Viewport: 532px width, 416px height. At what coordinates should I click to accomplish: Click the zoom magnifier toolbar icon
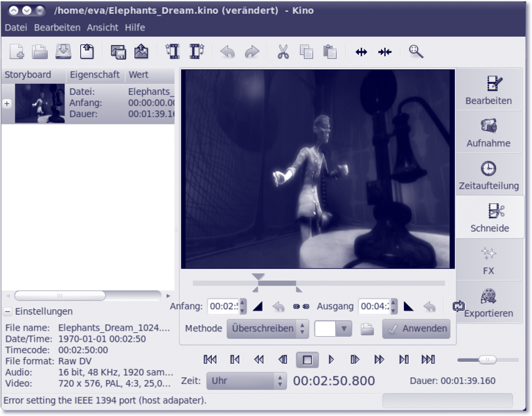[416, 51]
